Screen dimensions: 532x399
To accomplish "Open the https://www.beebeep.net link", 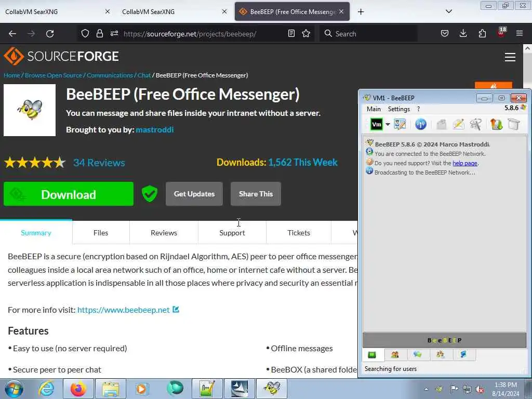I will tap(124, 310).
